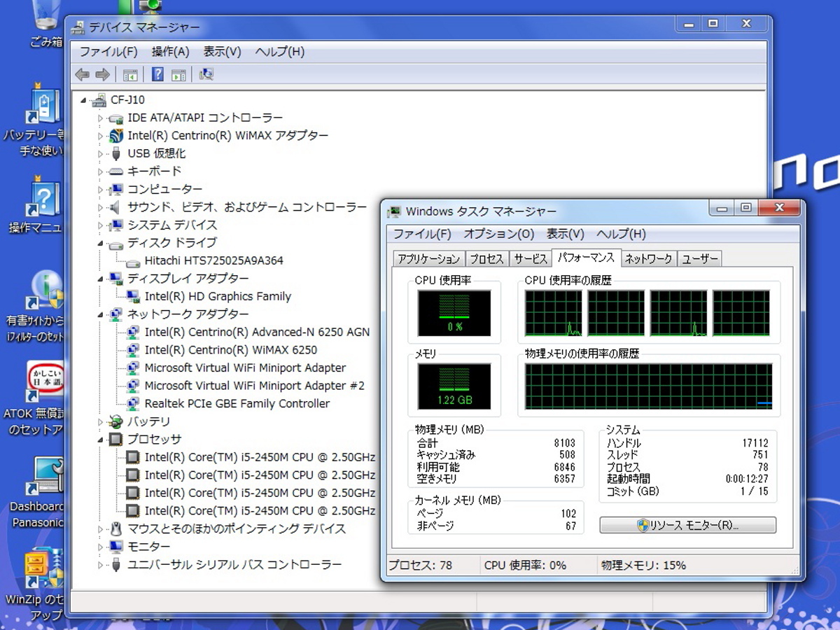Select ユニバーサル シリアル バス コントローラー category

point(234,564)
